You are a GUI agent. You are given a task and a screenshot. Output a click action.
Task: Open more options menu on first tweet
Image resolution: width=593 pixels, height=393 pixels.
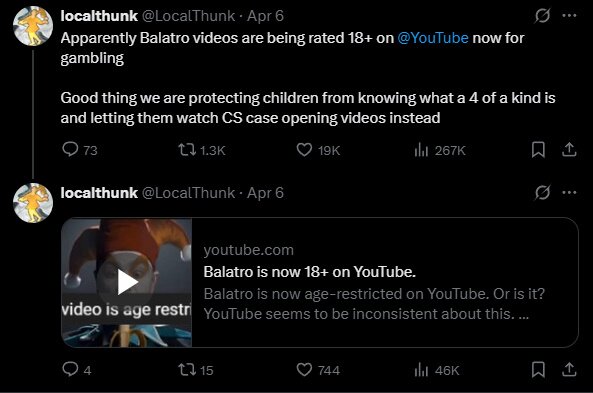(569, 16)
